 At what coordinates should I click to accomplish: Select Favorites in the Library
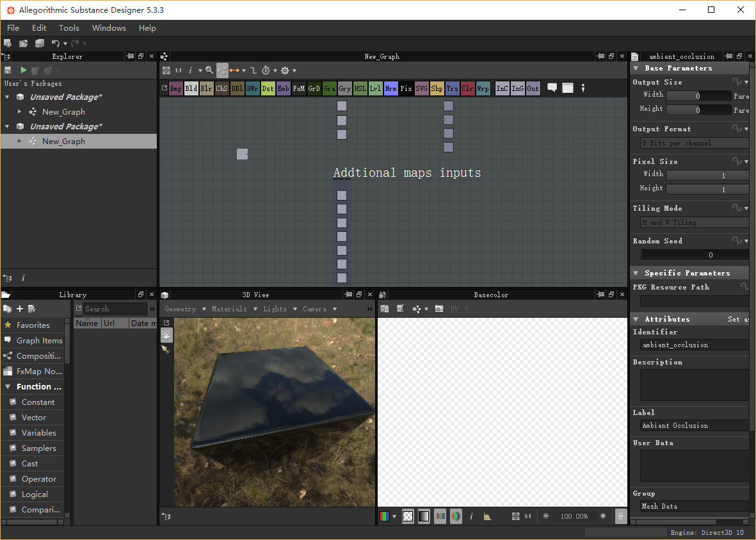pyautogui.click(x=33, y=325)
